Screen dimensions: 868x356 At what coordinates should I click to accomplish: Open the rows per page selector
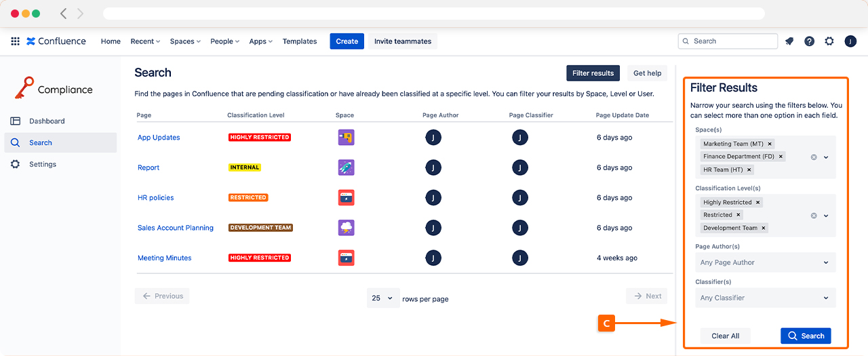coord(383,298)
